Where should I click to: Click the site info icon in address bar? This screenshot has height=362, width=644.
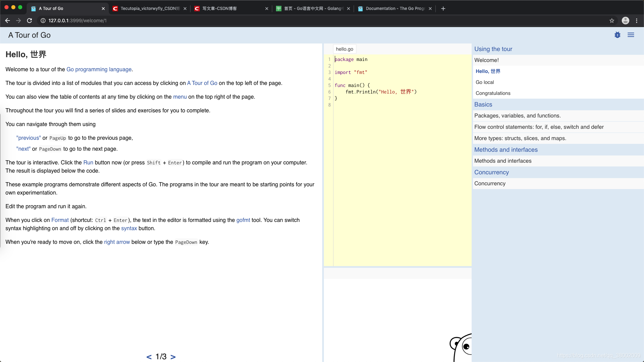point(42,21)
